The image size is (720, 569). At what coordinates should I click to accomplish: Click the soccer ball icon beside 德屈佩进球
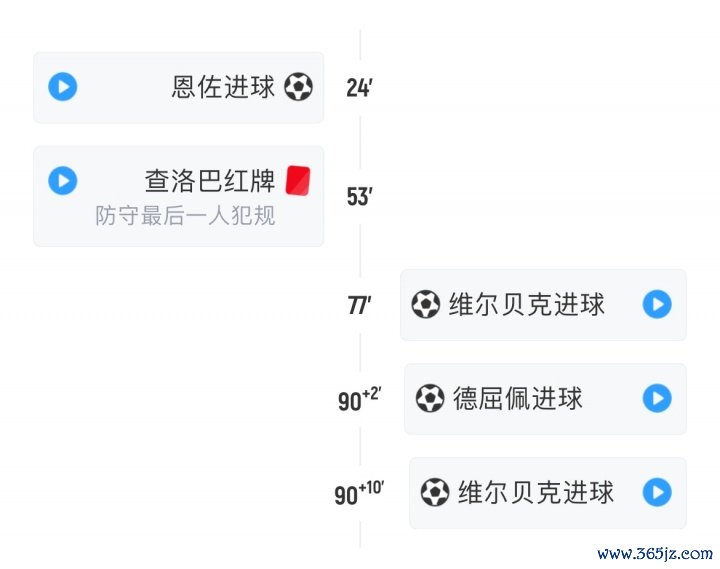click(430, 399)
